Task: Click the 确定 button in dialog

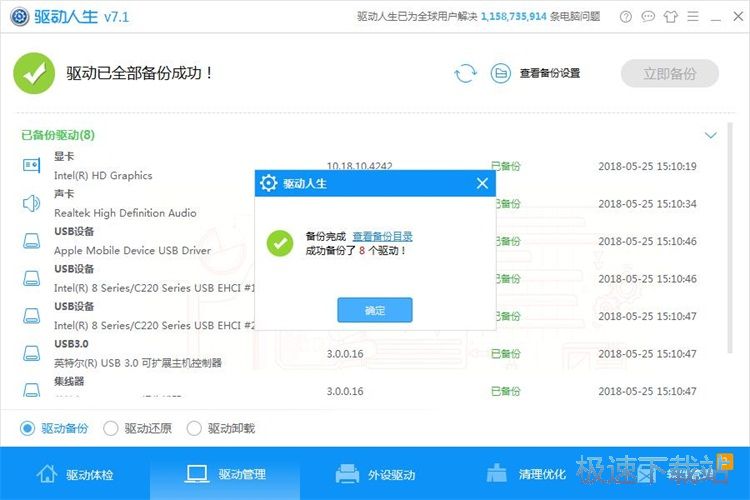Action: click(x=375, y=310)
